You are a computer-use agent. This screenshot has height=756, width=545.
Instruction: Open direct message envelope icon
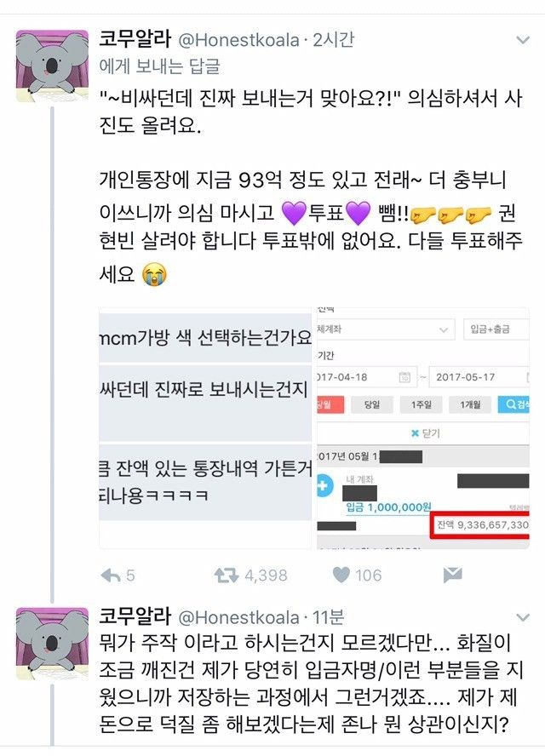click(x=452, y=574)
